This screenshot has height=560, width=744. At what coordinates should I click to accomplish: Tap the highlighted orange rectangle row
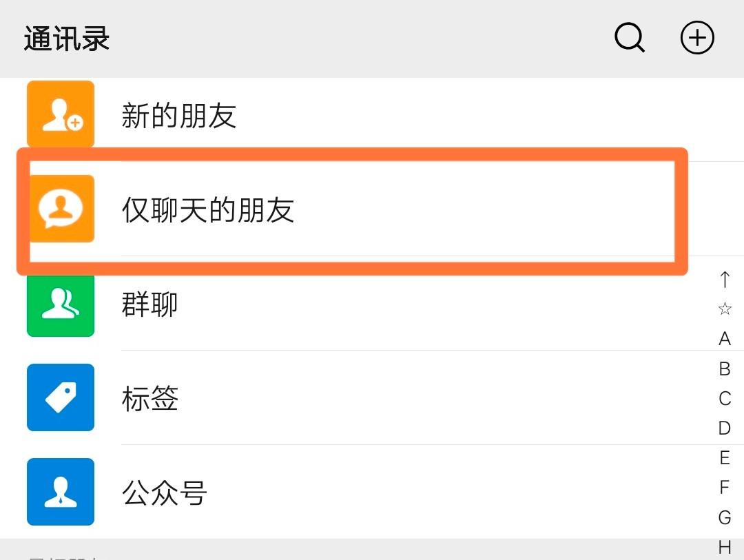(351, 209)
